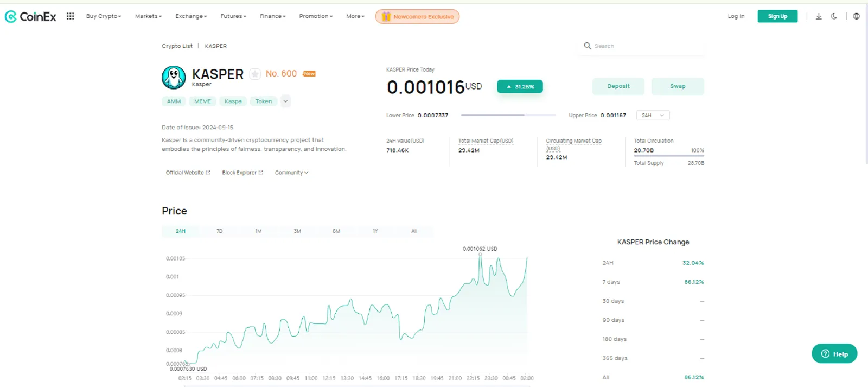The height and width of the screenshot is (387, 868).
Task: Switch chart to All
Action: pos(414,231)
